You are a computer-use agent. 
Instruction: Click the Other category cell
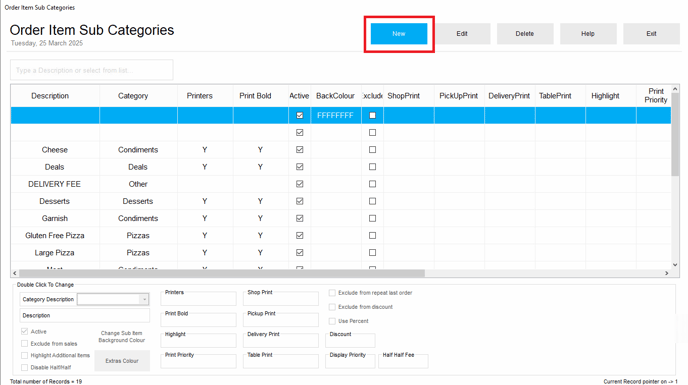click(x=138, y=184)
